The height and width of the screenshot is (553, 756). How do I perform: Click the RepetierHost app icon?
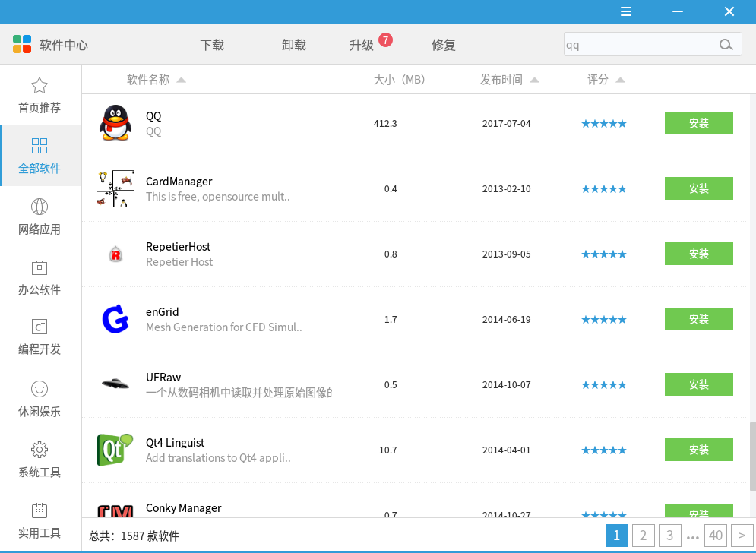pos(115,254)
